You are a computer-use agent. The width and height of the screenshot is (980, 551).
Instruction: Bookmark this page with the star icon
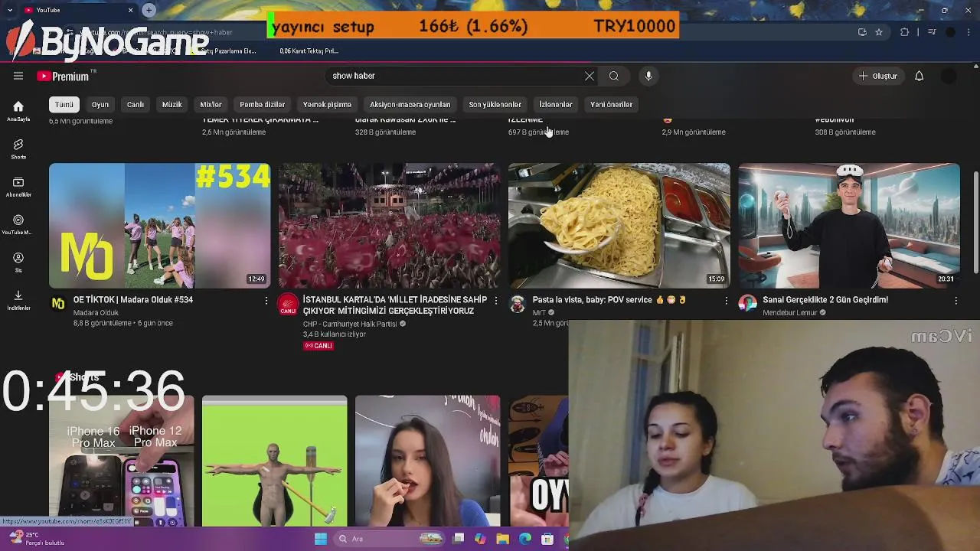[x=879, y=32]
